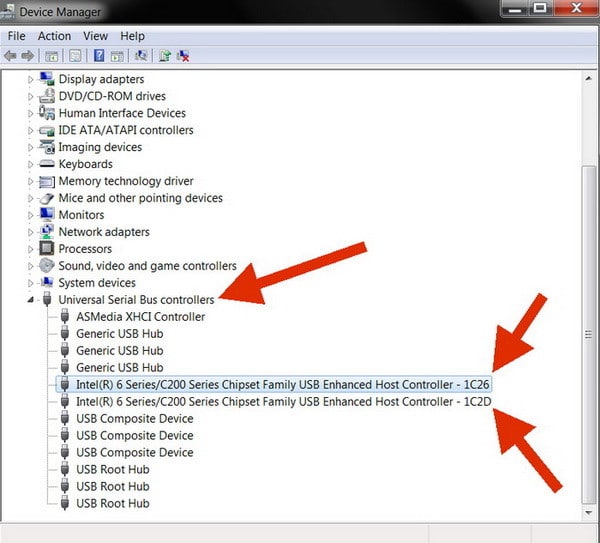Screen dimensions: 600x543
Task: Click the Back arrow toolbar icon
Action: [x=10, y=56]
